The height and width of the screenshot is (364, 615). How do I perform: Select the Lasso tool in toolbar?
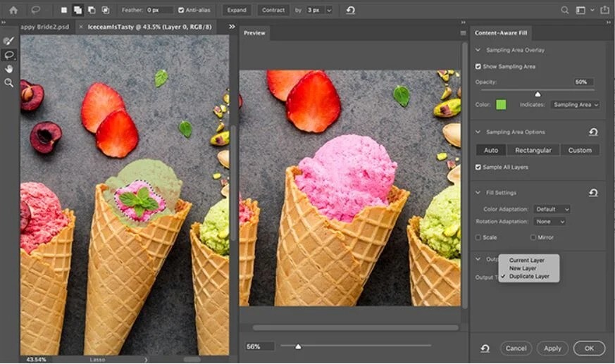coord(8,55)
